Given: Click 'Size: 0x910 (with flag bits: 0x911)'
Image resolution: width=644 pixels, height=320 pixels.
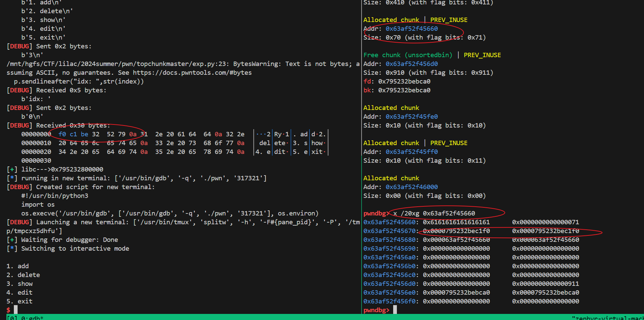Looking at the screenshot, I should click(428, 73).
